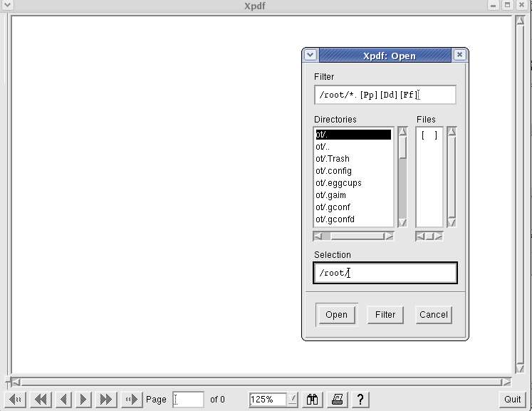Open the main Xpdf window menu arrow
The image size is (532, 411).
[7, 4]
